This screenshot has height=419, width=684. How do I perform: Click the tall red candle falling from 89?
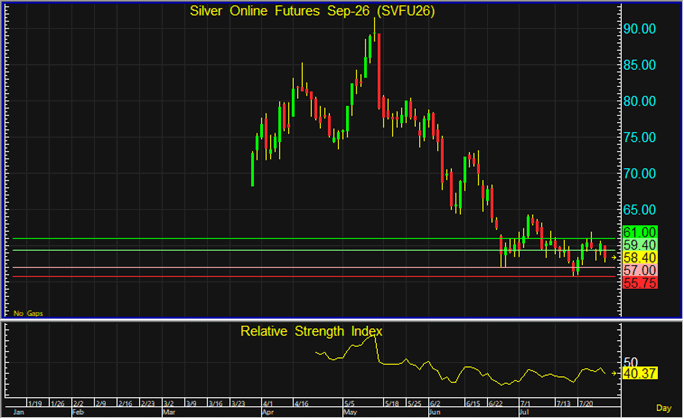(x=379, y=72)
